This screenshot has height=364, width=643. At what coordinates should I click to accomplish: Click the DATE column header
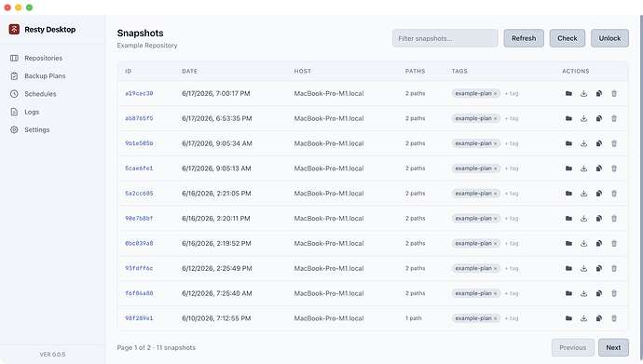pyautogui.click(x=189, y=71)
